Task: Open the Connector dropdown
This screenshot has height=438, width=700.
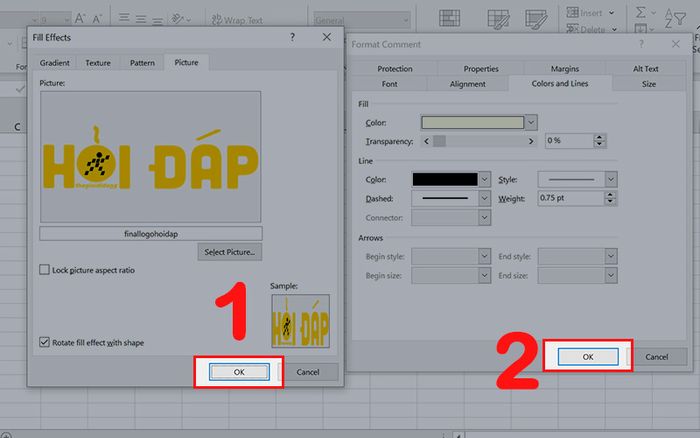Action: pyautogui.click(x=484, y=217)
